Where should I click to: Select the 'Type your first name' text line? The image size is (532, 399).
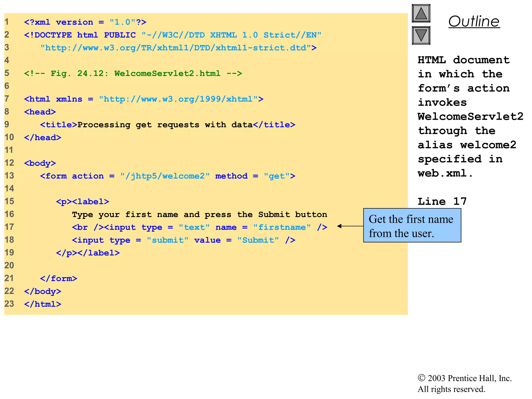coord(199,214)
